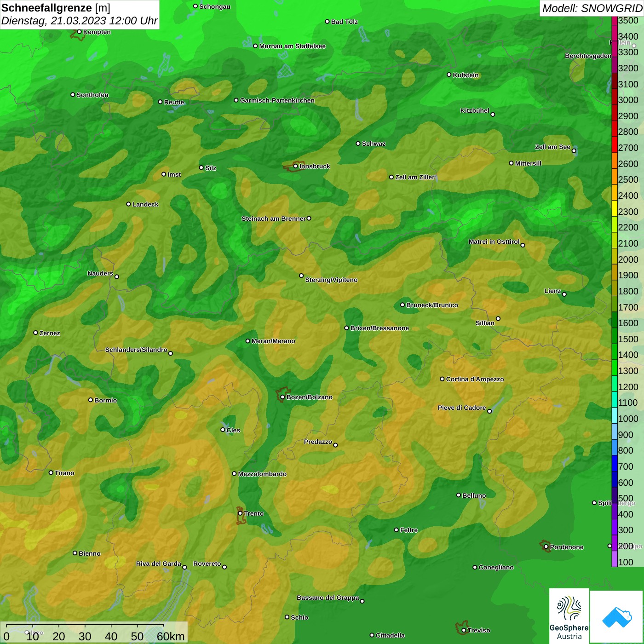Click the 700 m blue legend color
This screenshot has width=644, height=644.
(x=615, y=463)
